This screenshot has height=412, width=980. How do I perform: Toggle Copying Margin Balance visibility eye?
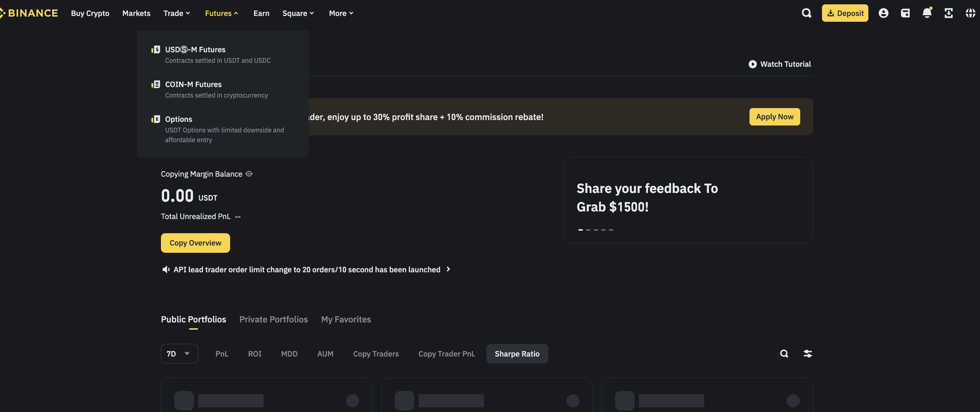[249, 174]
